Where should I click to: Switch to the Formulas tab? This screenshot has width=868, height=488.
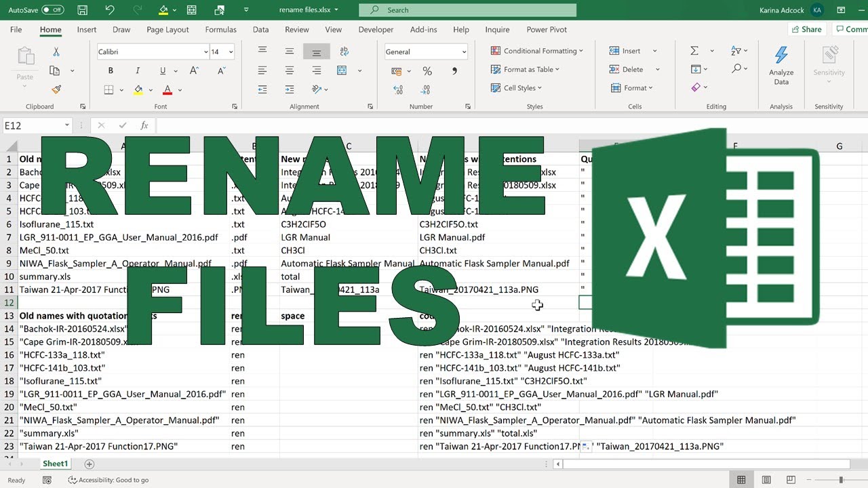click(x=221, y=30)
